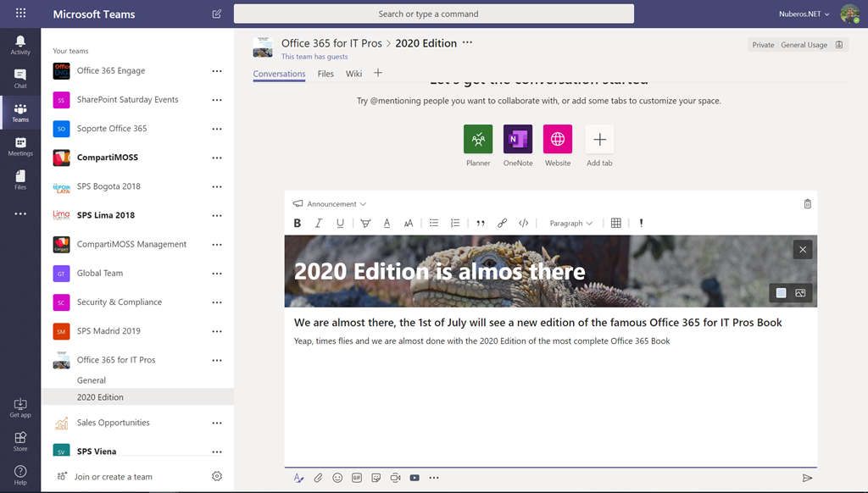Insert a hyperlink
This screenshot has height=493, width=868.
point(502,223)
